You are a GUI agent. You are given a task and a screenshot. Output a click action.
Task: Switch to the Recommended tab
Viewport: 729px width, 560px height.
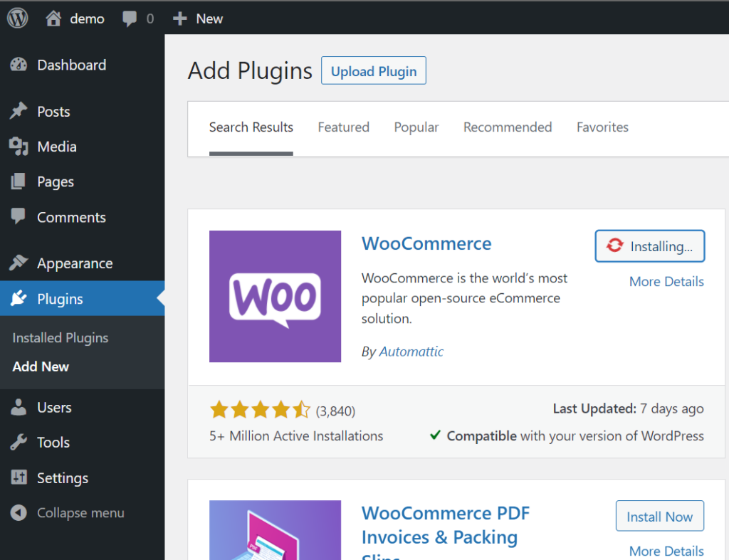point(508,127)
